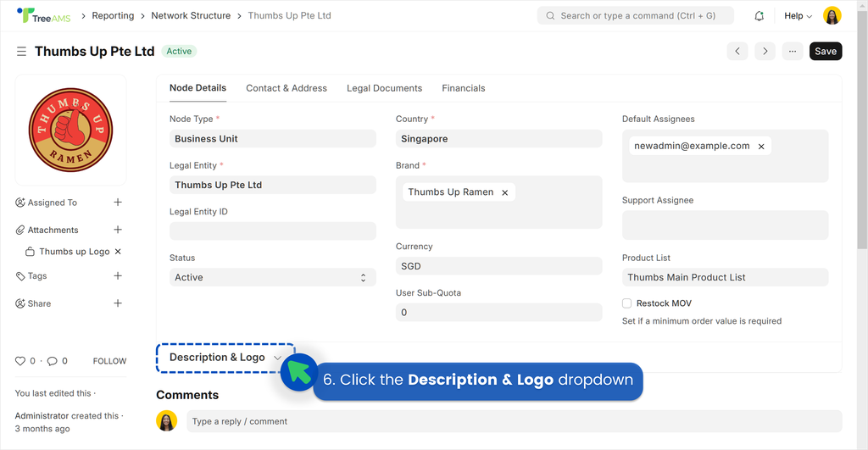Navigate to Network Structure breadcrumb
The height and width of the screenshot is (450, 868).
(191, 15)
